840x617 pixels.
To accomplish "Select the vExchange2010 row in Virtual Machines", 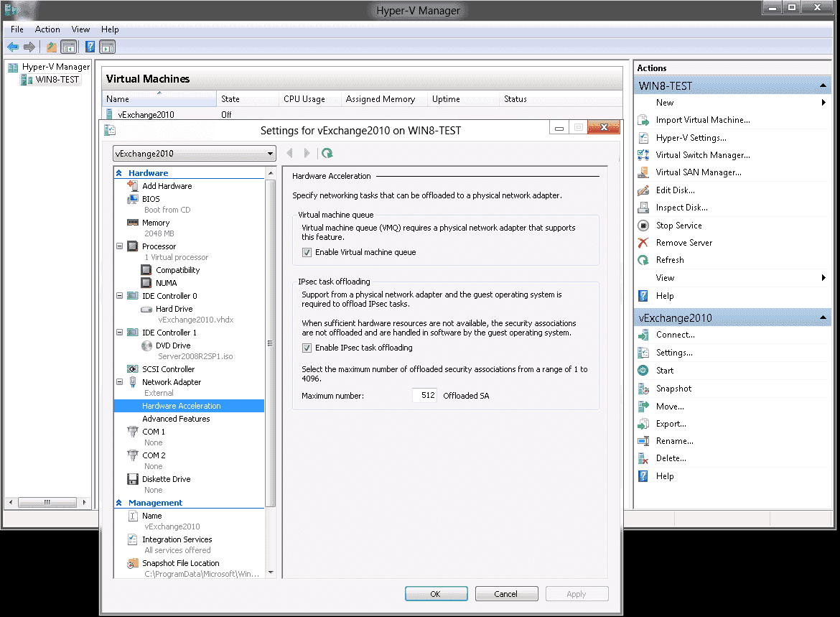I will coord(362,114).
